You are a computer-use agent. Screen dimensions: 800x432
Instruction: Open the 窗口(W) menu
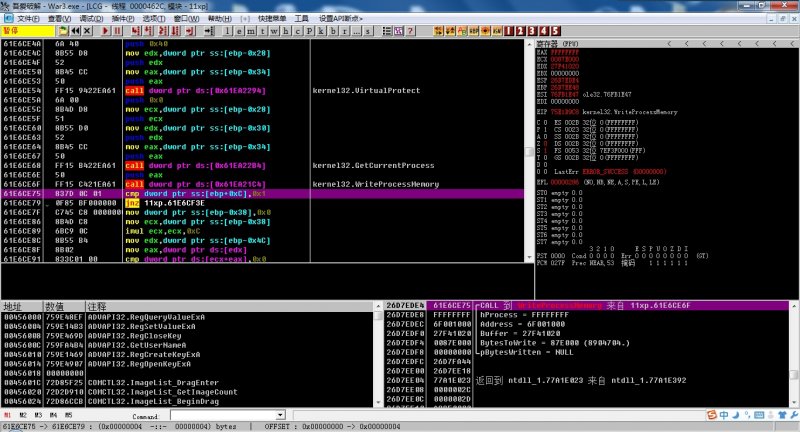(186, 18)
